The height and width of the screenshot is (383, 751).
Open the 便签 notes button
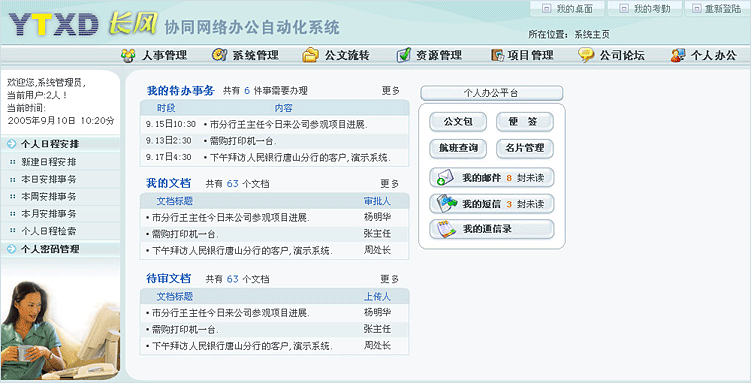[x=524, y=122]
